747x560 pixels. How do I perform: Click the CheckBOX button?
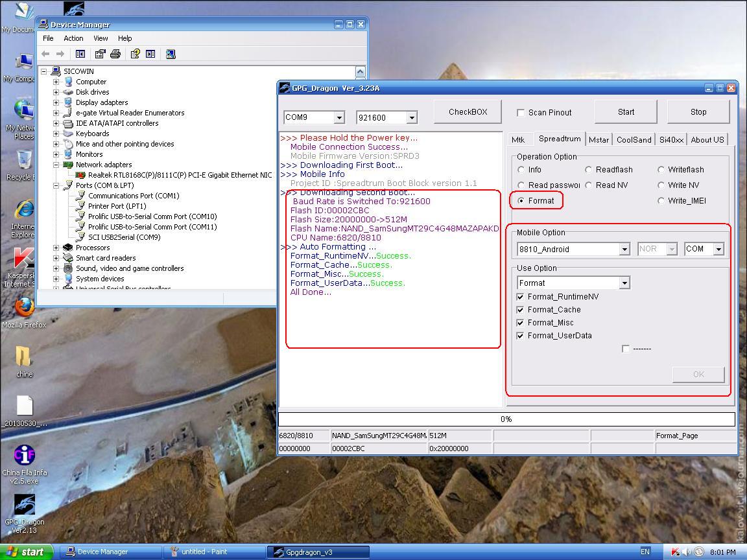(x=468, y=112)
